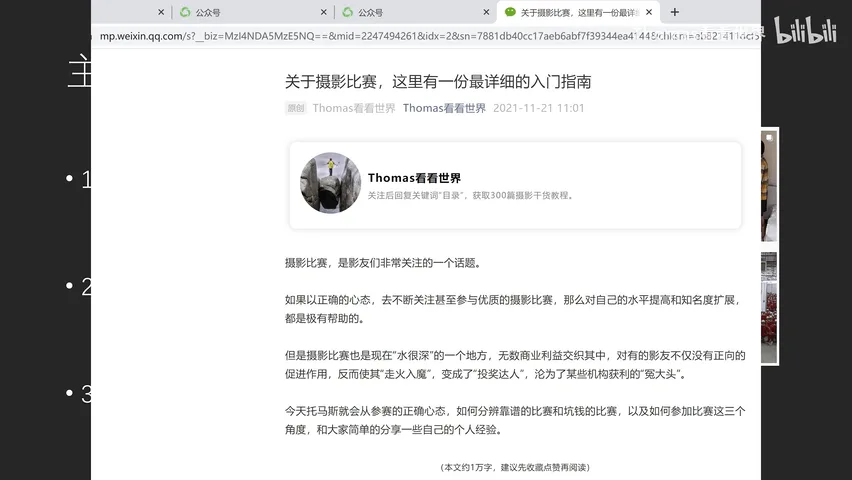The height and width of the screenshot is (480, 852).
Task: Click the publish date 2021-11-21 11:01
Action: pos(538,108)
